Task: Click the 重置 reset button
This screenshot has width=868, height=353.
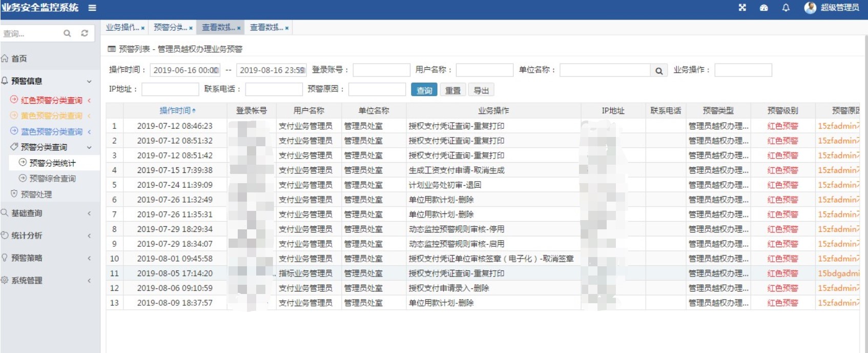Action: [452, 90]
